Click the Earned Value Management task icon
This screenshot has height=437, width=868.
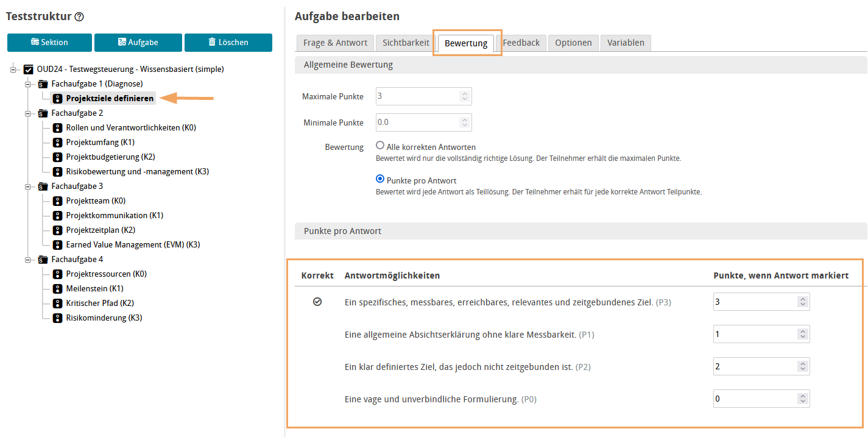(57, 244)
